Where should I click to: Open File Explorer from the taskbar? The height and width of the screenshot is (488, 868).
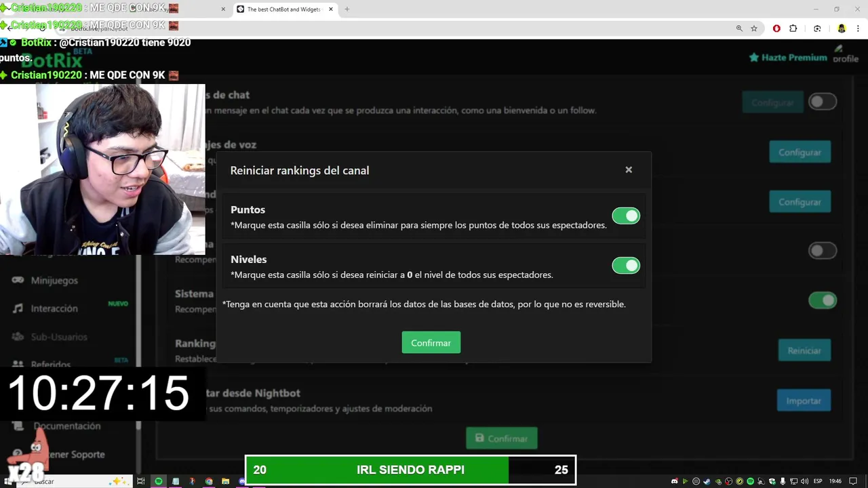click(225, 481)
